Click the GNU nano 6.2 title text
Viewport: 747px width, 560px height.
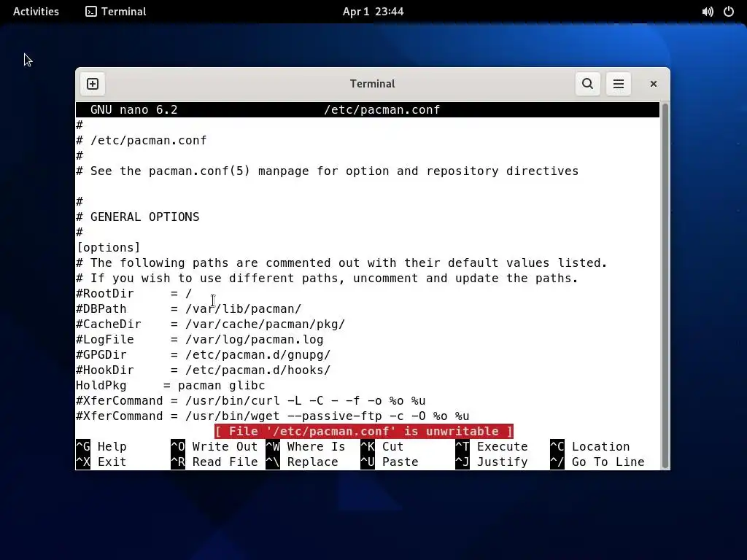134,110
